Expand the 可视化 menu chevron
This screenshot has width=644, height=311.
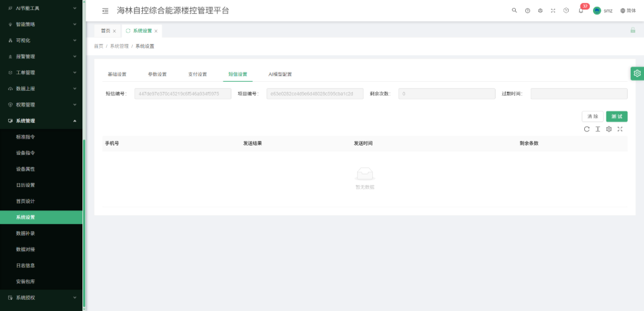[75, 40]
